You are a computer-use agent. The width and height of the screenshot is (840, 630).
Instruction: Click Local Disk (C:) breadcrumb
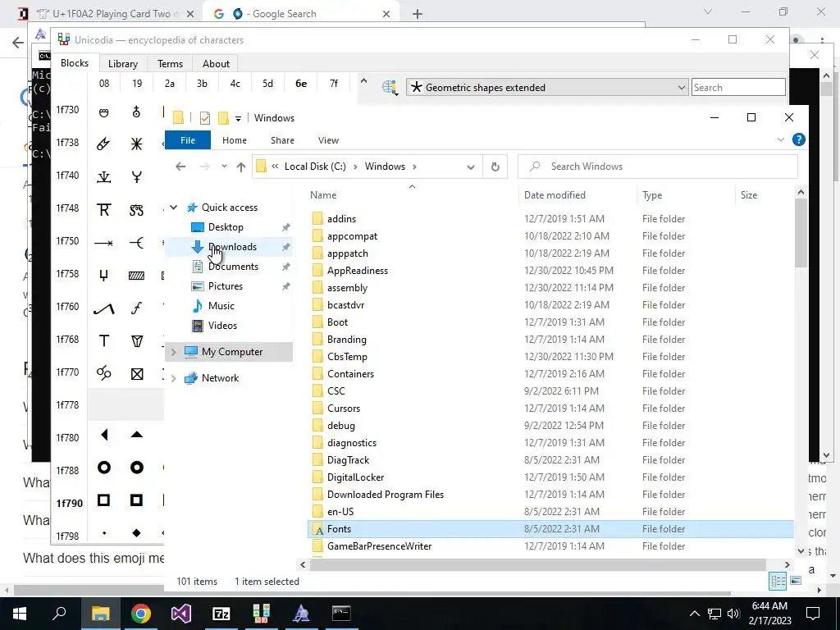point(315,167)
